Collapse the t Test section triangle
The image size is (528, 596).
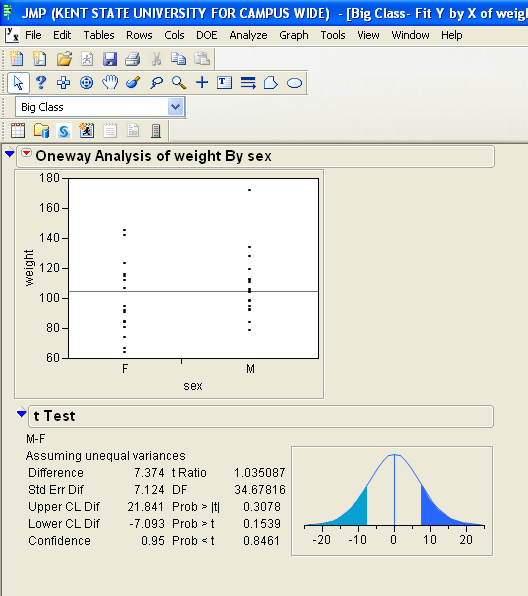(x=22, y=413)
